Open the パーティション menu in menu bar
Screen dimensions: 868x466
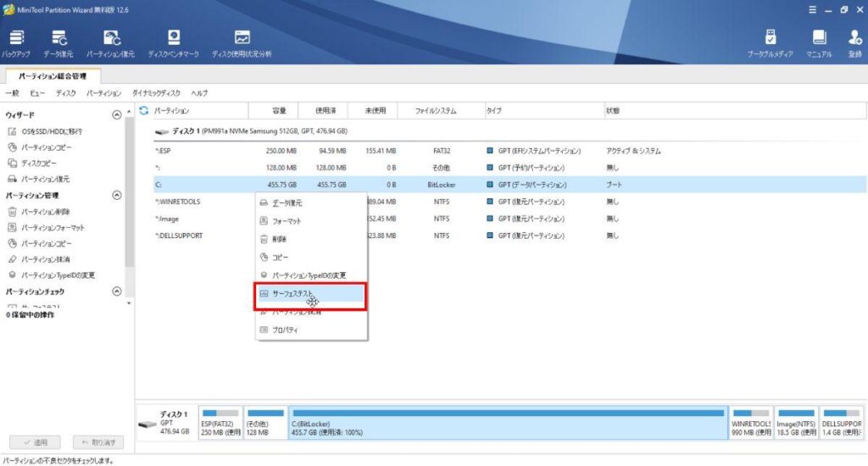click(x=103, y=93)
